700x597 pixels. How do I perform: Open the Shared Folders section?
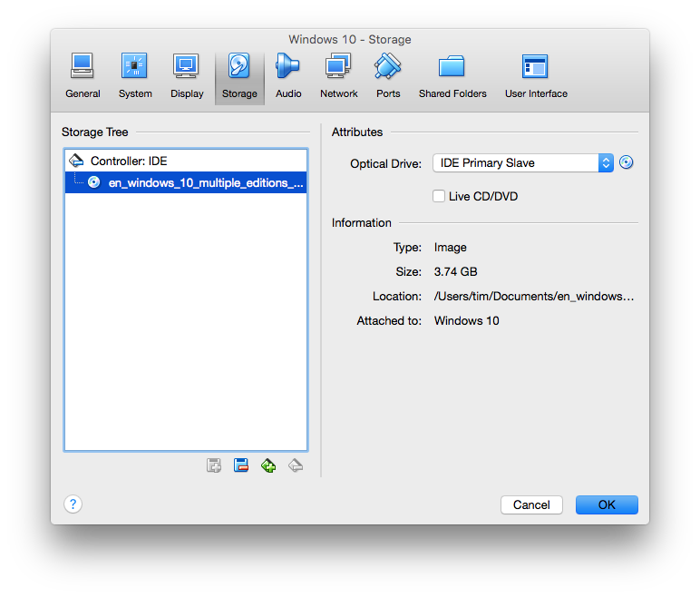[452, 76]
